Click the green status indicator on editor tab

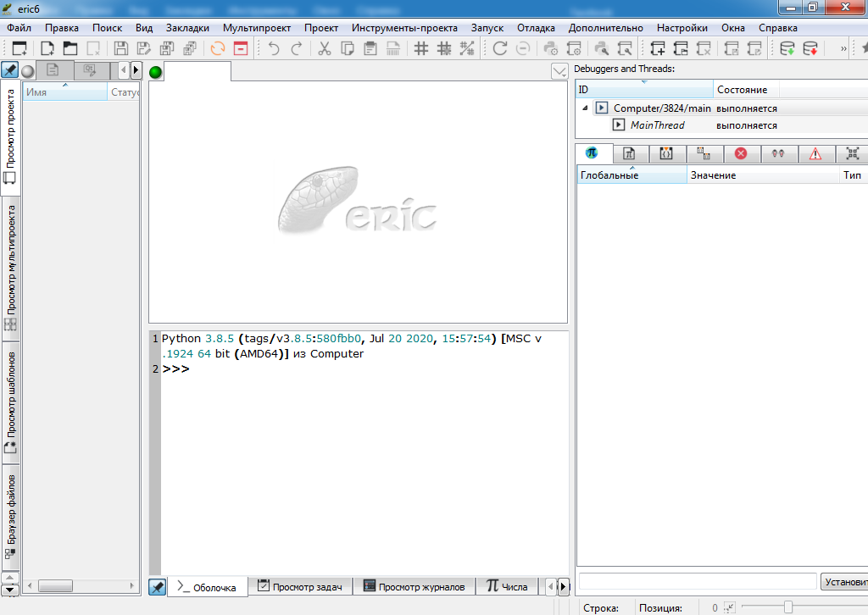pyautogui.click(x=156, y=72)
